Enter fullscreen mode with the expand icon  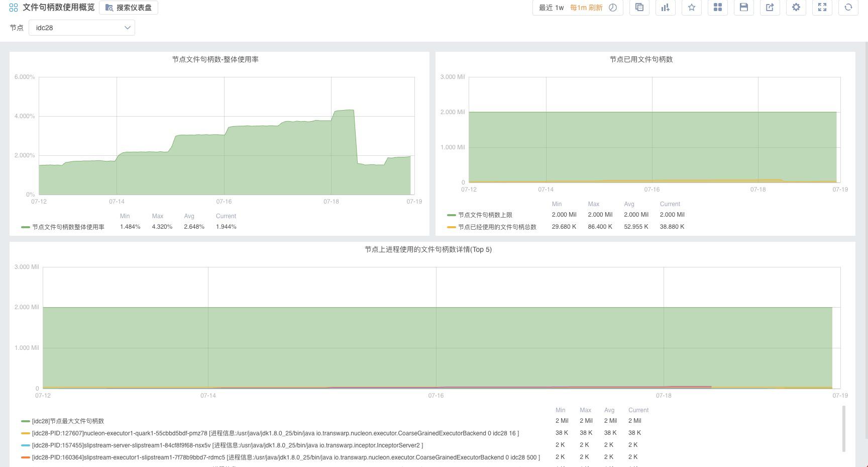point(822,7)
